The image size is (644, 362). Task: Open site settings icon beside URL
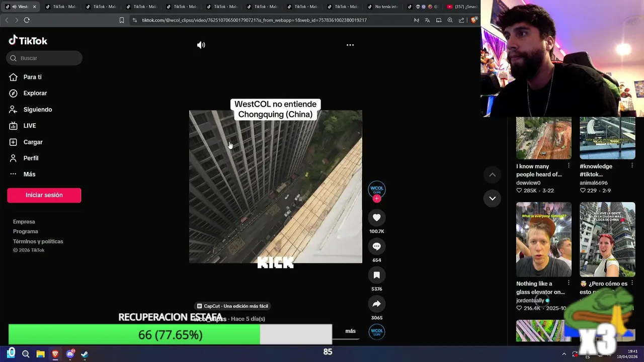[x=135, y=20]
